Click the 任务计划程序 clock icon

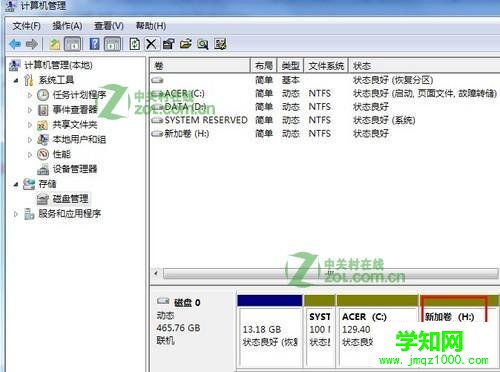click(43, 95)
